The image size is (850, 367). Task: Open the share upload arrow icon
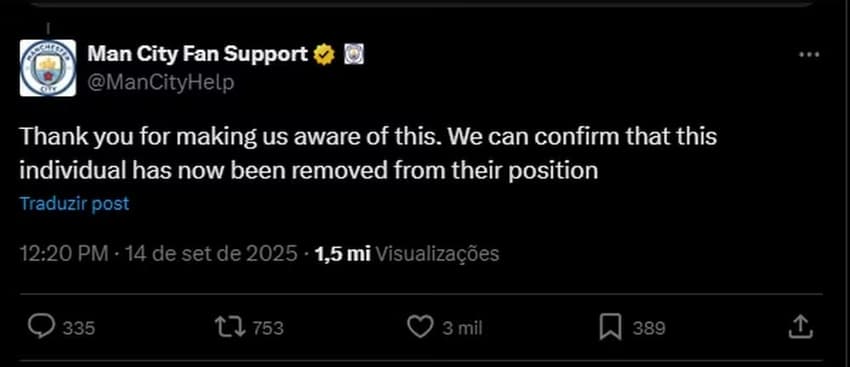801,327
